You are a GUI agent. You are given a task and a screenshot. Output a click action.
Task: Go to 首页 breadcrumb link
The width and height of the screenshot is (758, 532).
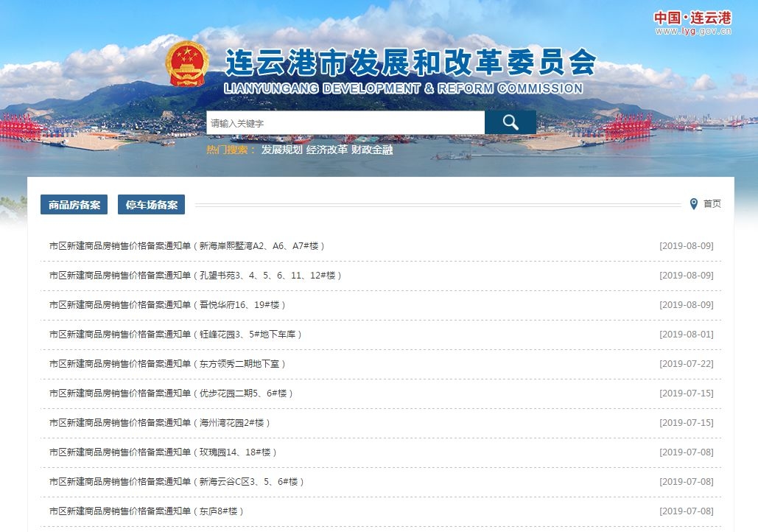[712, 203]
